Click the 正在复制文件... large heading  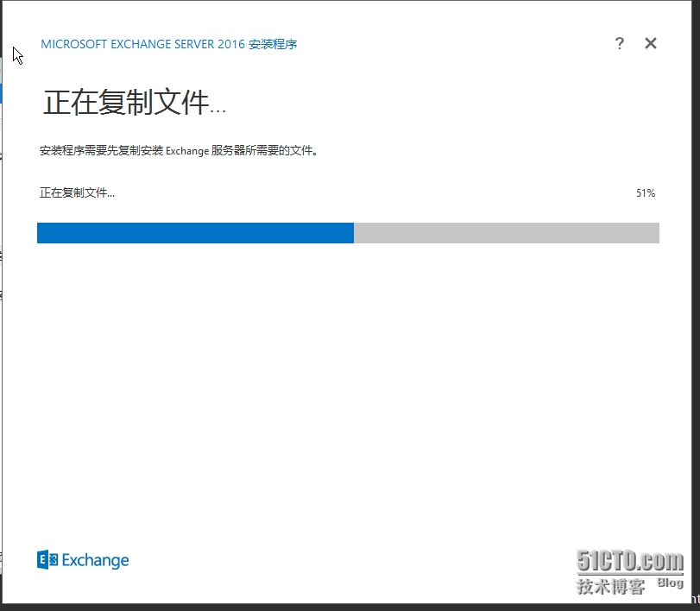coord(135,103)
